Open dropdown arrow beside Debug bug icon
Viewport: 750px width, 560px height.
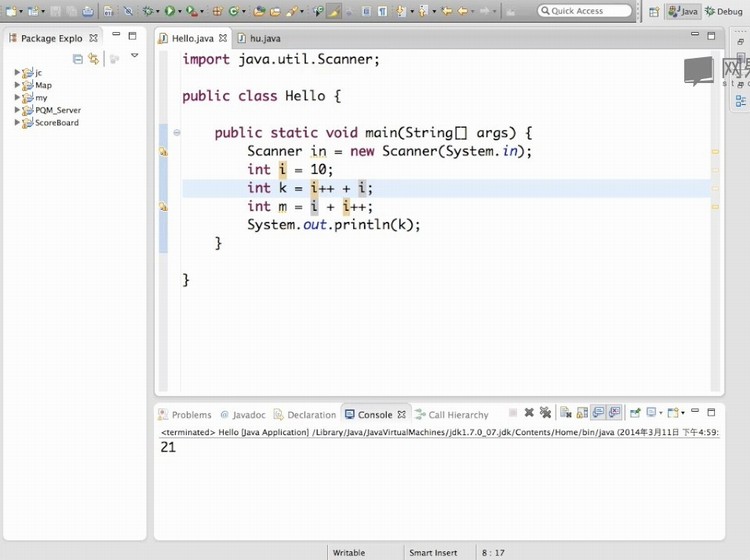point(157,11)
